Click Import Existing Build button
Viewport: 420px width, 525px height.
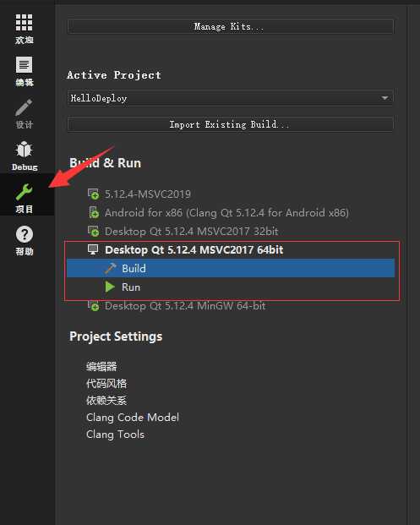tap(230, 124)
